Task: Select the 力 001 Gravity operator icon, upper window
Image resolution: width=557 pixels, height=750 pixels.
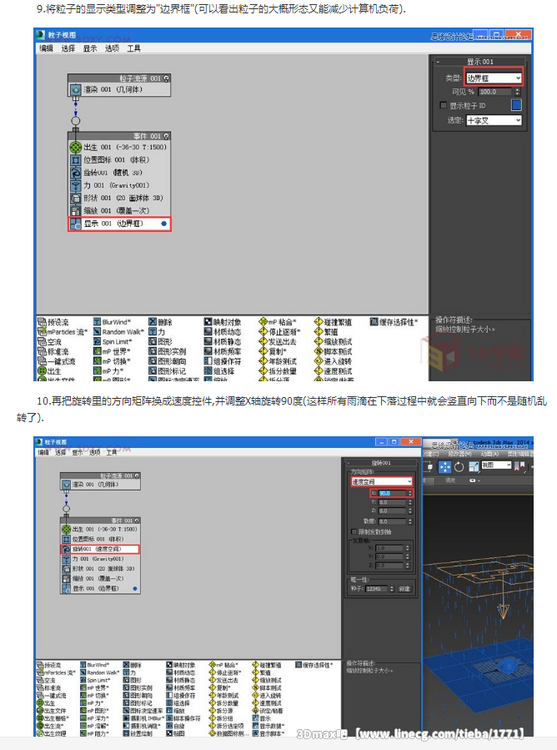Action: click(x=76, y=186)
